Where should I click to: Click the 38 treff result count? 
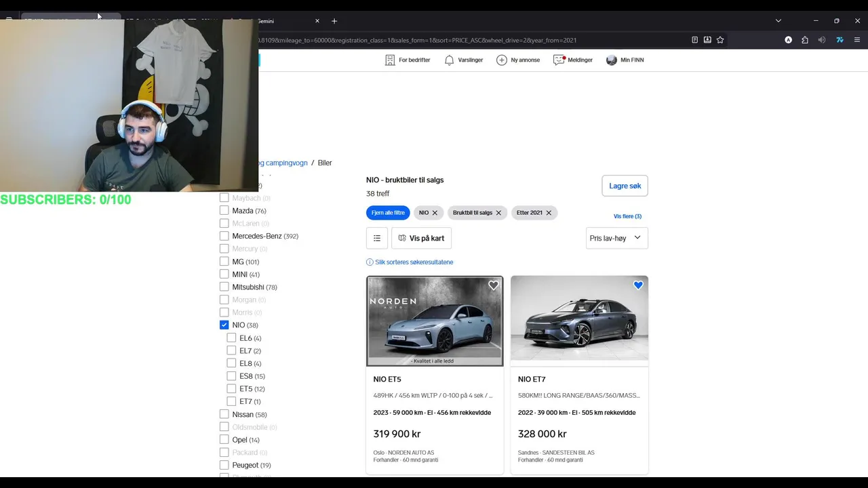click(x=378, y=194)
